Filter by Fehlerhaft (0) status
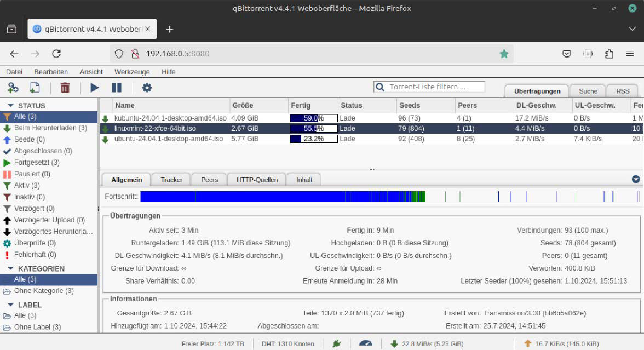The width and height of the screenshot is (644, 350). point(48,255)
